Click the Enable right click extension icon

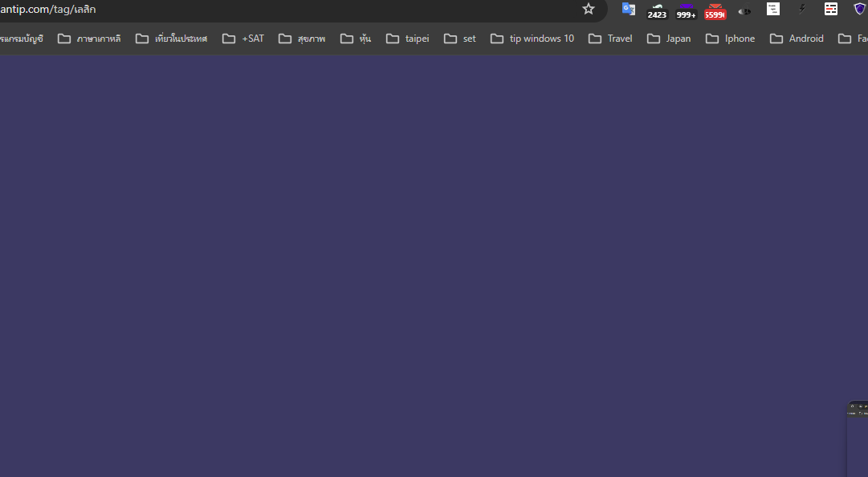coord(773,9)
